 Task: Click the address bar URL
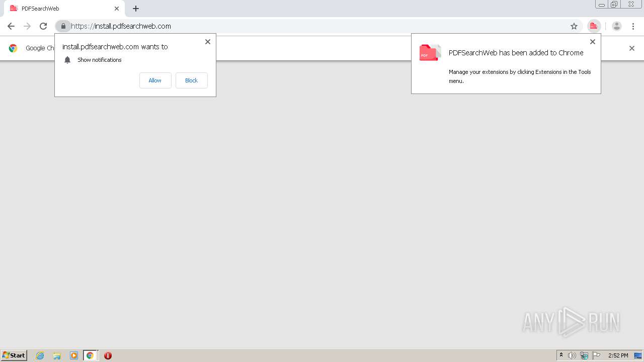pos(121,26)
